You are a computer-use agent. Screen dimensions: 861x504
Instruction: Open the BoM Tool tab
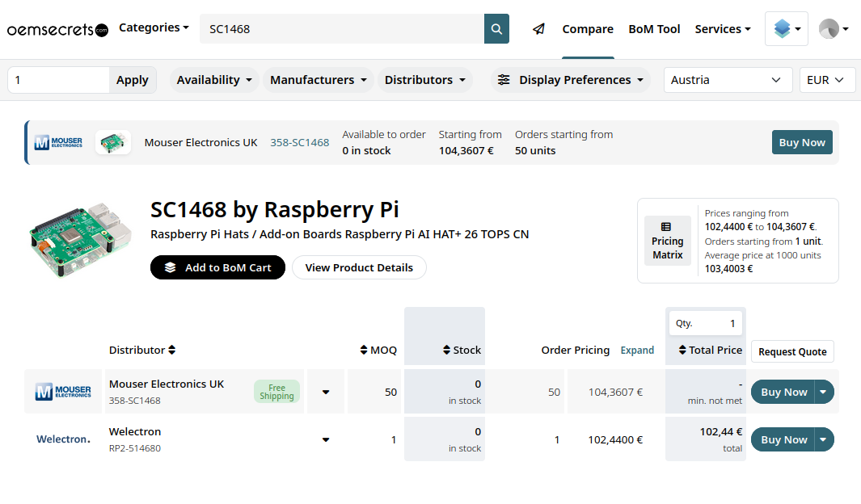pos(654,29)
